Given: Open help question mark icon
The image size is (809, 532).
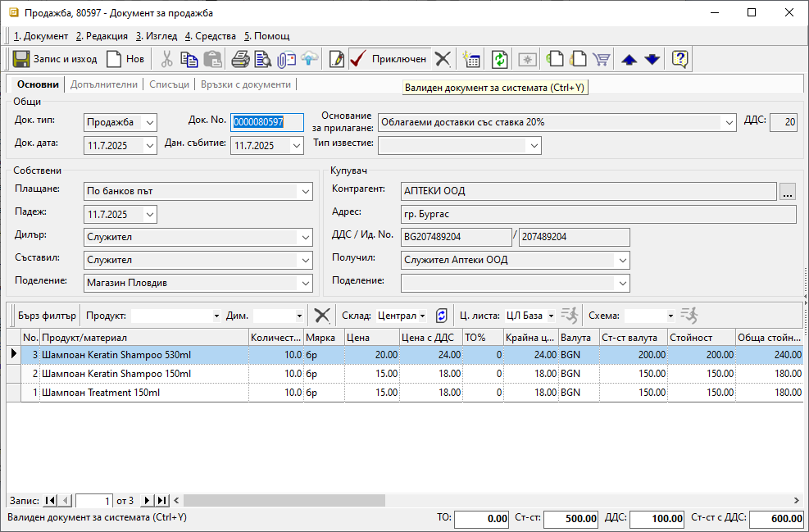Looking at the screenshot, I should pos(680,59).
